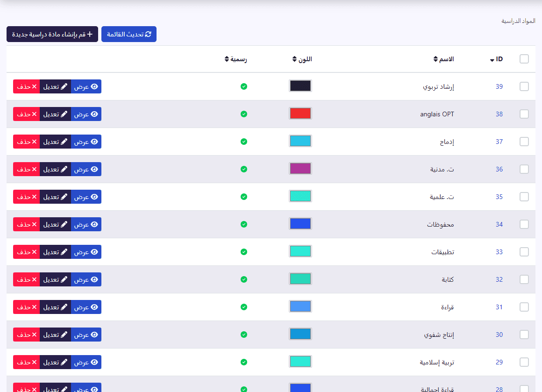The width and height of the screenshot is (542, 392).
Task: Click the red color swatch for anglais OPT
Action: click(x=300, y=114)
